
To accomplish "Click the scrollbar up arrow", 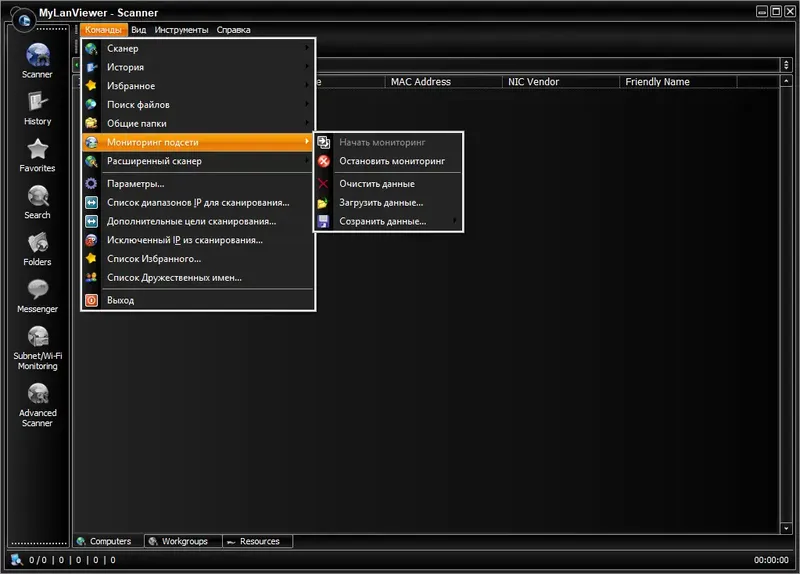I will click(786, 81).
